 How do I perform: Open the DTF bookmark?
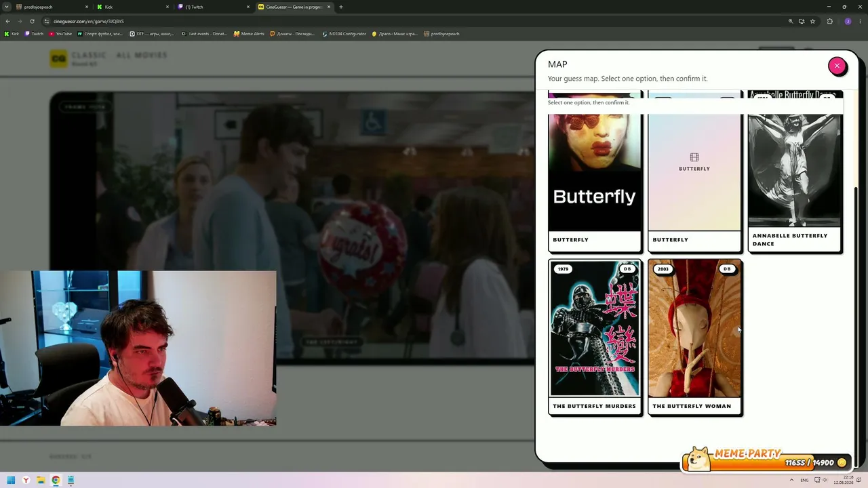click(152, 34)
